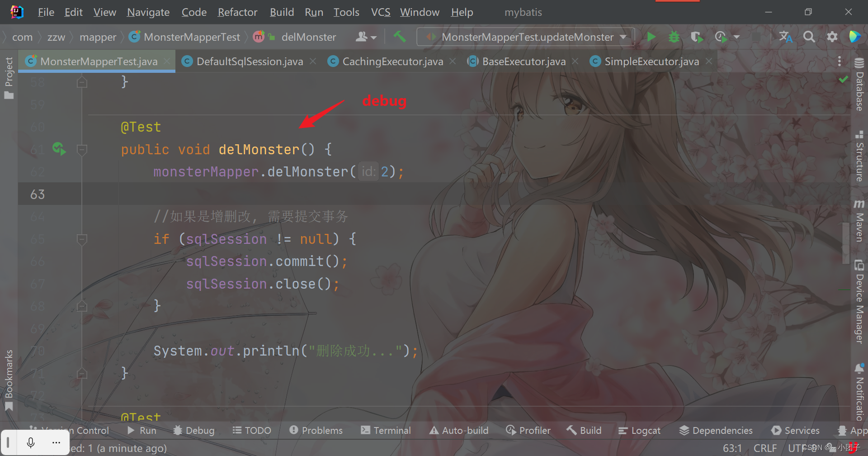Open the Navigate menu
This screenshot has width=868, height=456.
pos(148,12)
